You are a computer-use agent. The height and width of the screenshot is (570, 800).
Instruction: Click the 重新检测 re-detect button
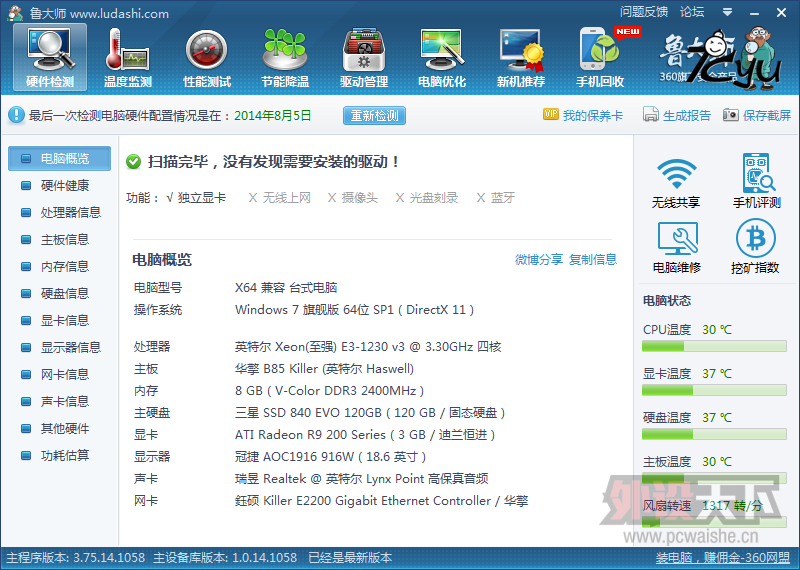point(374,115)
